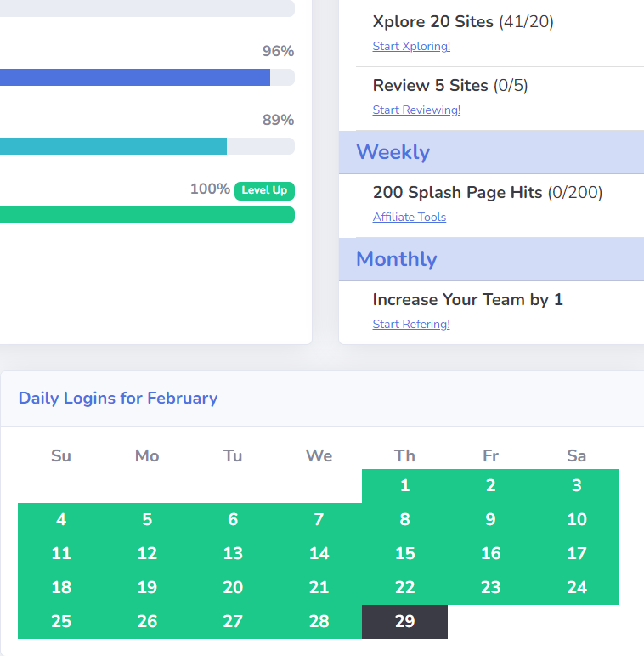Click the Daily Logins for February heading
The image size is (644, 656).
tap(118, 398)
